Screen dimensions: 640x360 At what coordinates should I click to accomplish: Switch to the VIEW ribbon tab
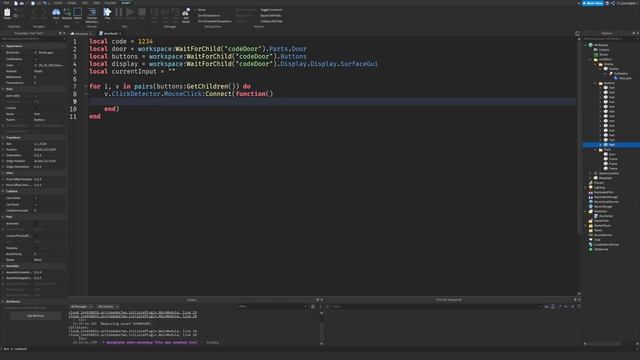click(x=97, y=3)
